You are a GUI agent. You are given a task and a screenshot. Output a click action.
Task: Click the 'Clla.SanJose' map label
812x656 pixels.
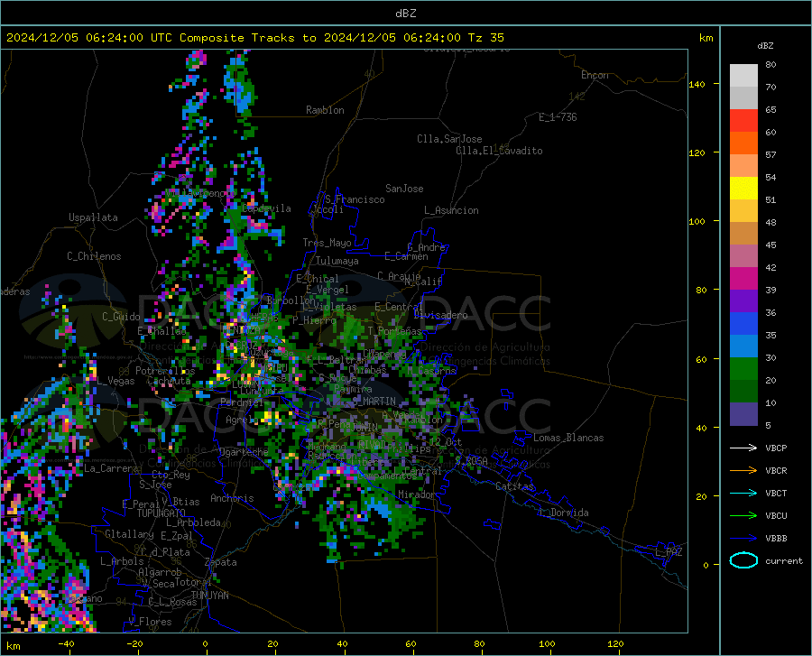449,139
